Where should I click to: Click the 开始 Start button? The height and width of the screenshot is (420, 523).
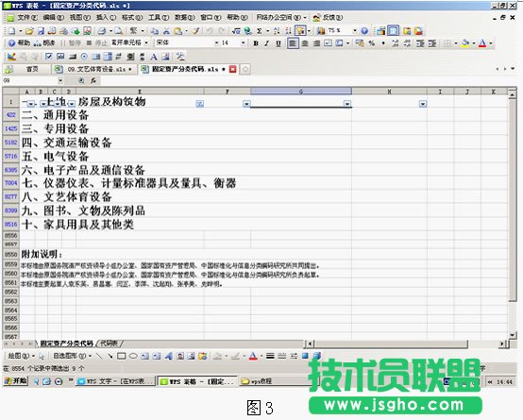pos(15,381)
